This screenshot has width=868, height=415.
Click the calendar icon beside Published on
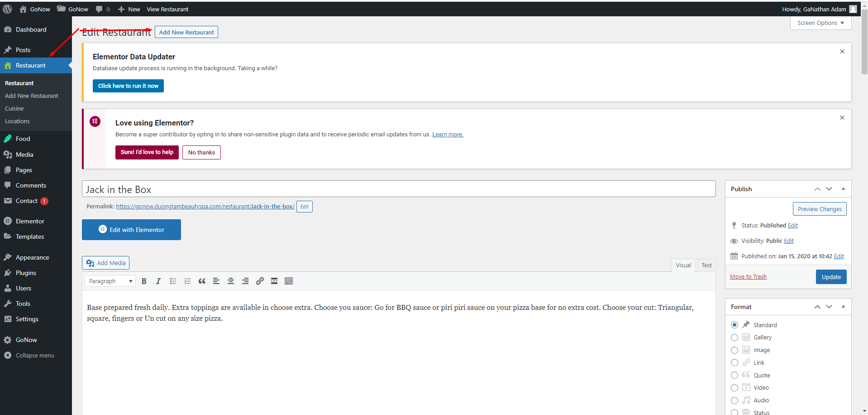(734, 256)
